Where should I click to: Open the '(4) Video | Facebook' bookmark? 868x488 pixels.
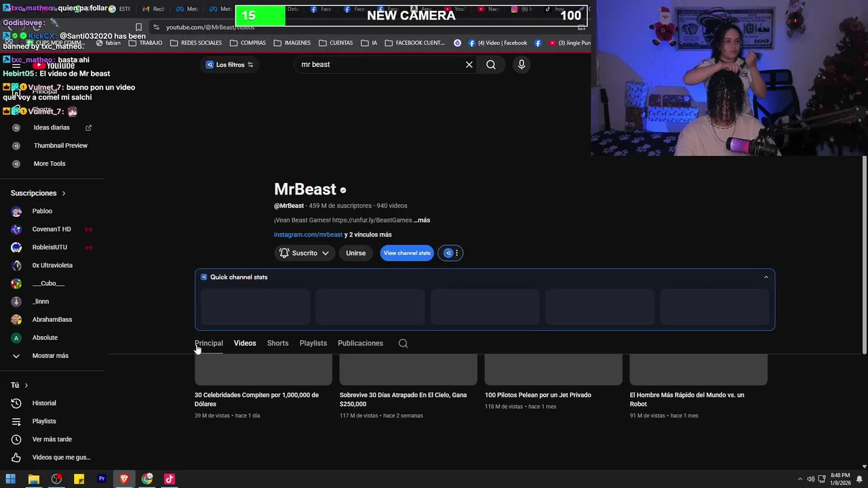[x=497, y=43]
